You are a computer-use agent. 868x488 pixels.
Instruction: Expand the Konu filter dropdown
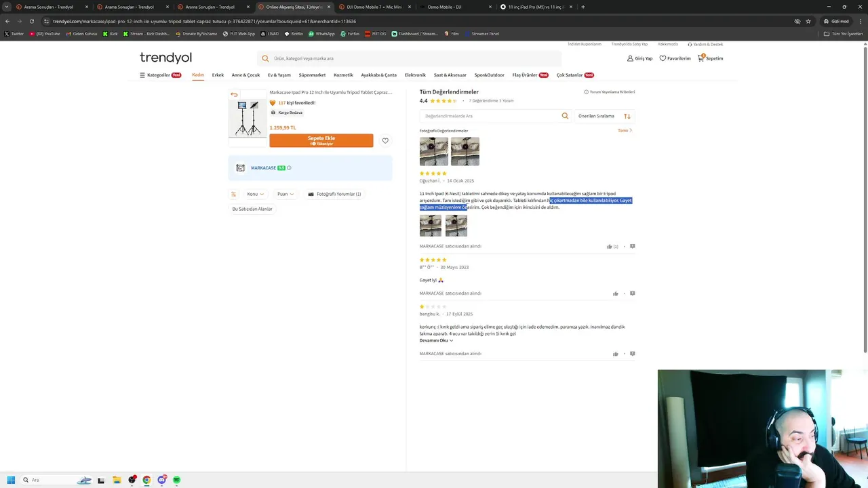[256, 194]
